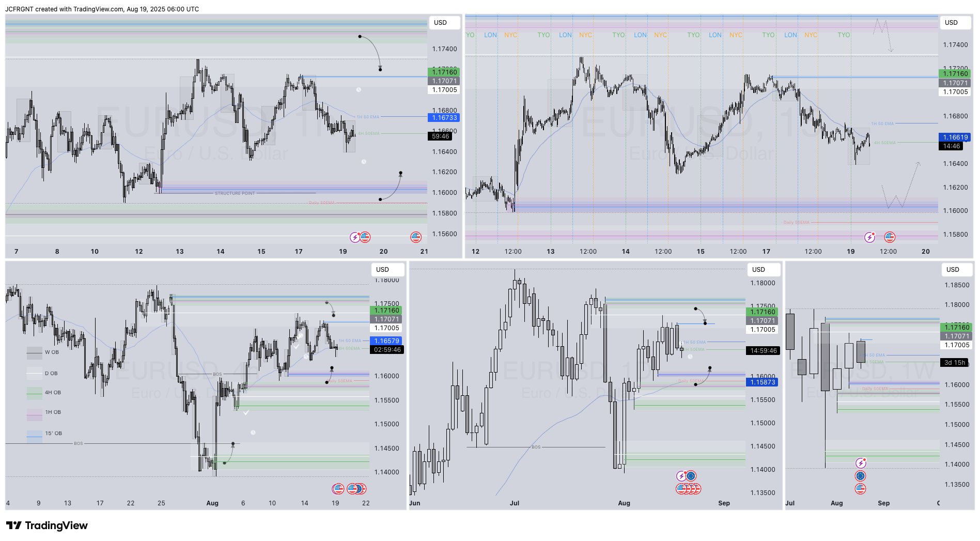
Task: Open USD currency selector in 15-minute chart
Action: tap(955, 23)
